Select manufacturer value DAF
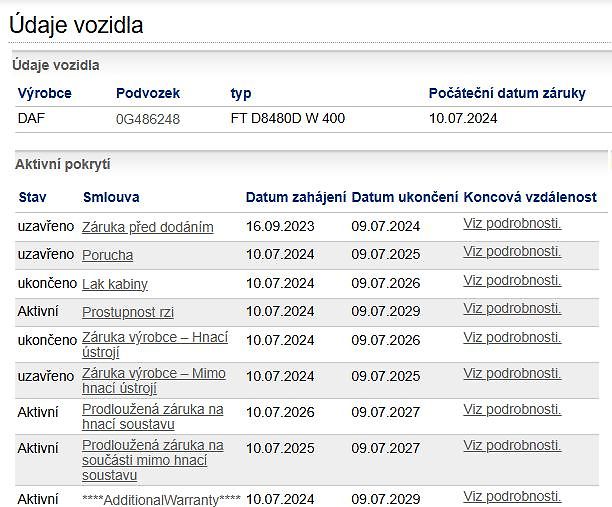Image resolution: width=612 pixels, height=507 pixels. point(31,118)
